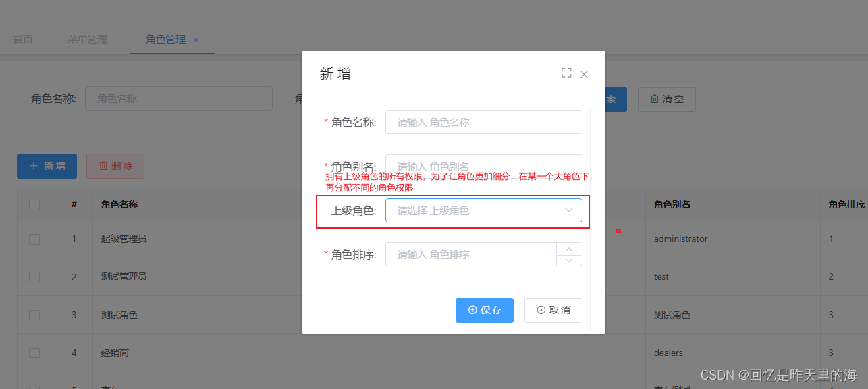The image size is (868, 389).
Task: Close the 角色管理 tab
Action: 196,40
